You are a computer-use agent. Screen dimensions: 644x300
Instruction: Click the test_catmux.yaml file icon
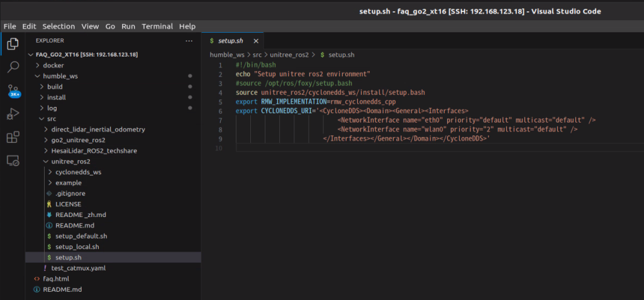(45, 268)
